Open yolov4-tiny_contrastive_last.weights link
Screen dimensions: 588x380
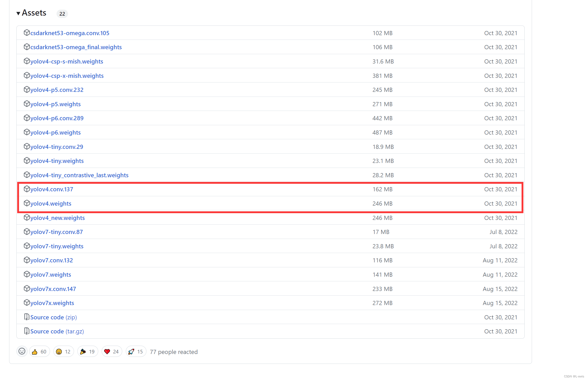point(79,175)
